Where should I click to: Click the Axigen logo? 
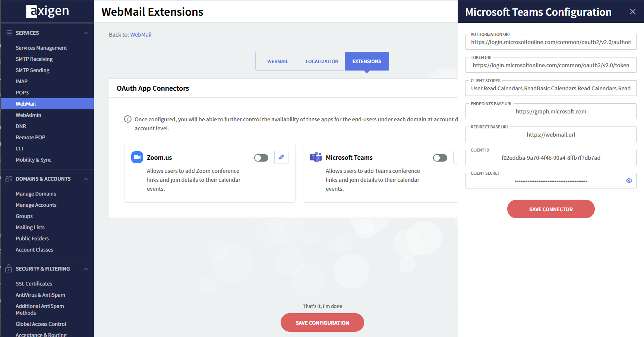47,11
